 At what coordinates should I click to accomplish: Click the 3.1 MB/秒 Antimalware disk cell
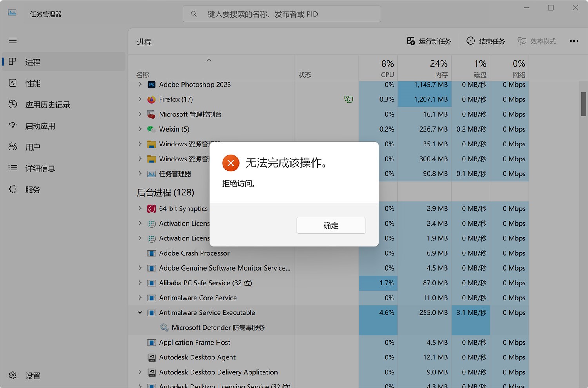tap(471, 313)
